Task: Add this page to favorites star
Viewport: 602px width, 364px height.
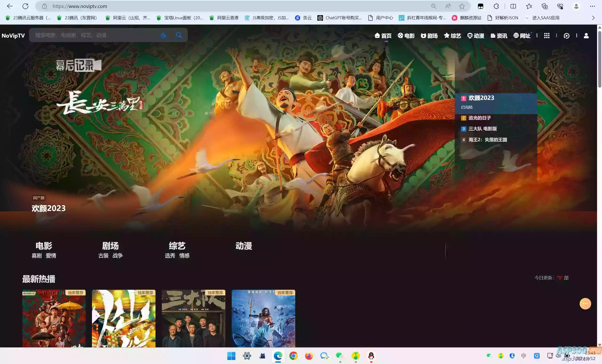Action: pyautogui.click(x=462, y=6)
